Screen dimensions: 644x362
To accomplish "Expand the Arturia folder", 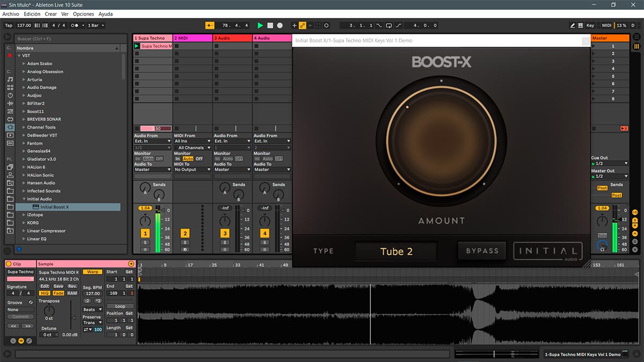I will tap(24, 79).
